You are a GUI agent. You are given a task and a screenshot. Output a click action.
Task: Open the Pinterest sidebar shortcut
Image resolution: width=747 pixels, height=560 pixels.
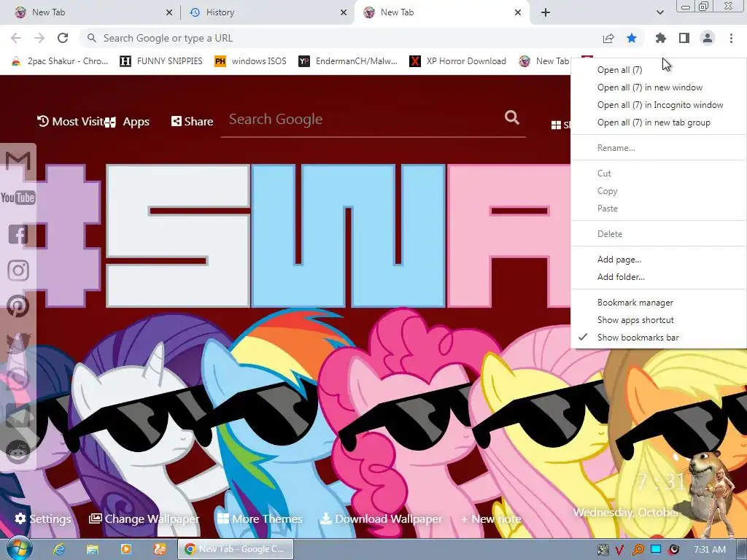tap(18, 307)
